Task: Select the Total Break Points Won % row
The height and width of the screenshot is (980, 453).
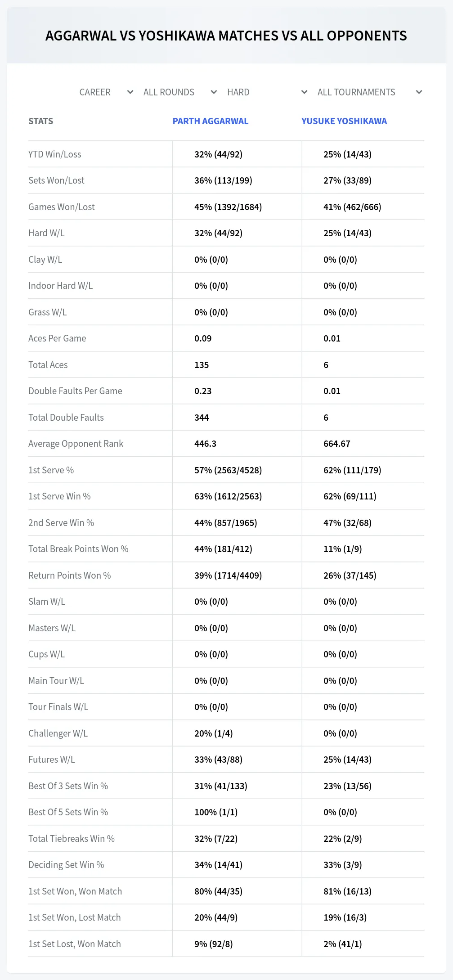Action: tap(226, 549)
